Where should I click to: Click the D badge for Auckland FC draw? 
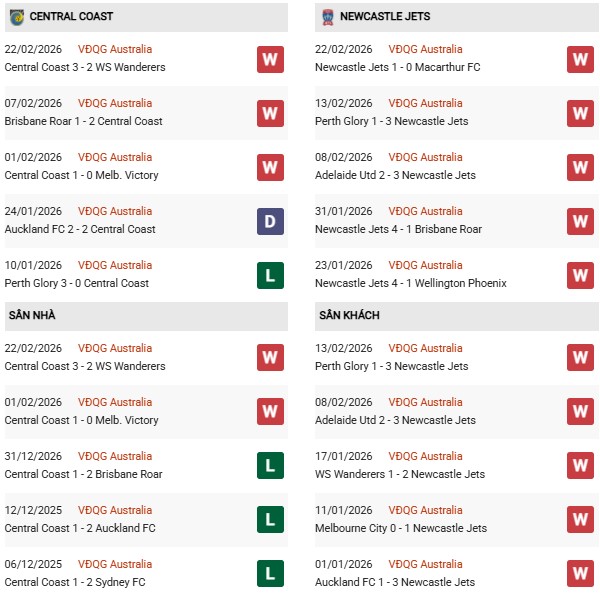pos(270,221)
